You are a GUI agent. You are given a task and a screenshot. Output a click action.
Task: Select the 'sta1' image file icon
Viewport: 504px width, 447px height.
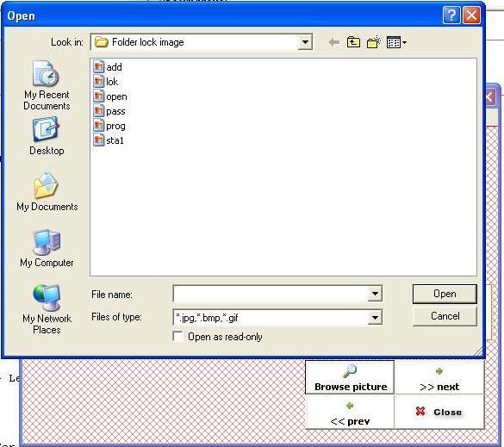pos(99,140)
